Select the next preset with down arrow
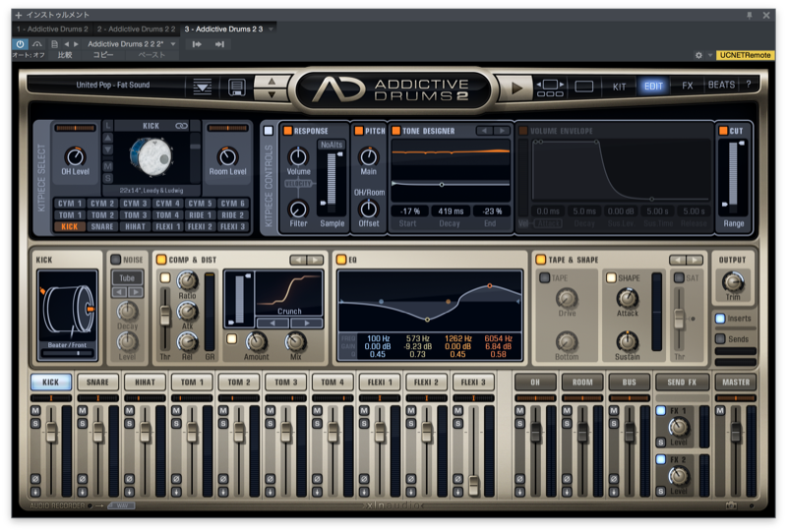Viewport: 787px width, 532px height. (272, 94)
